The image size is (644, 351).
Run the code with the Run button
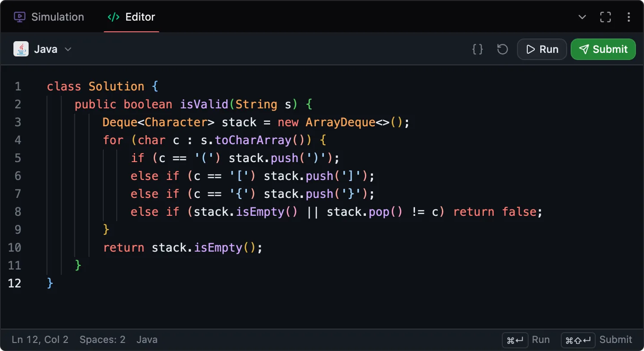tap(542, 49)
